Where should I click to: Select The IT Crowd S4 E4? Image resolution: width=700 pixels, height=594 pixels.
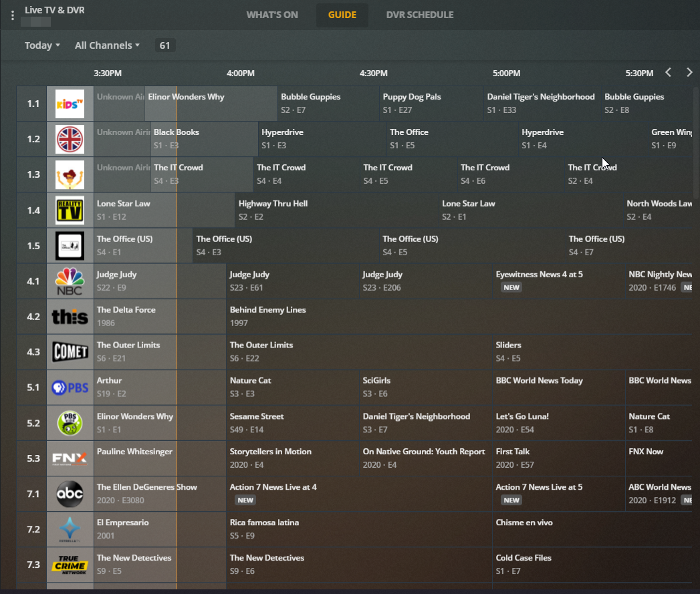(x=307, y=174)
